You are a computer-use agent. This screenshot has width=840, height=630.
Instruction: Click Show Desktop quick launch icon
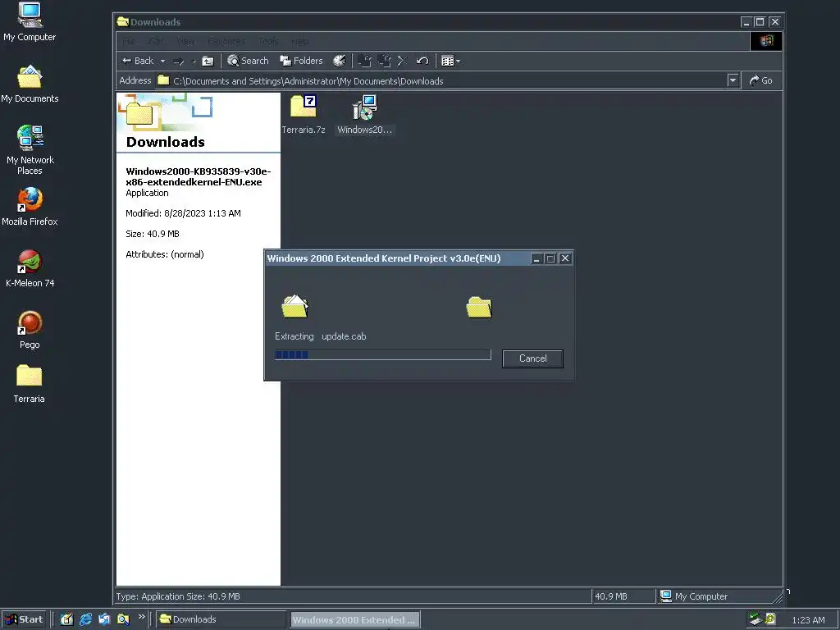point(66,619)
